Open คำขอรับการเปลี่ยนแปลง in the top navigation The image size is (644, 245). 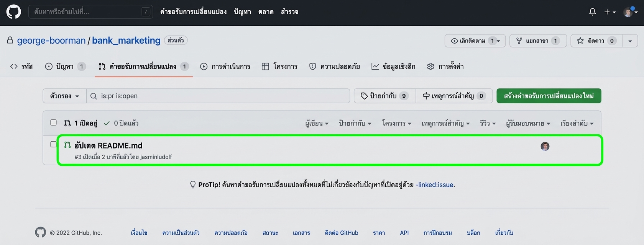coord(193,12)
